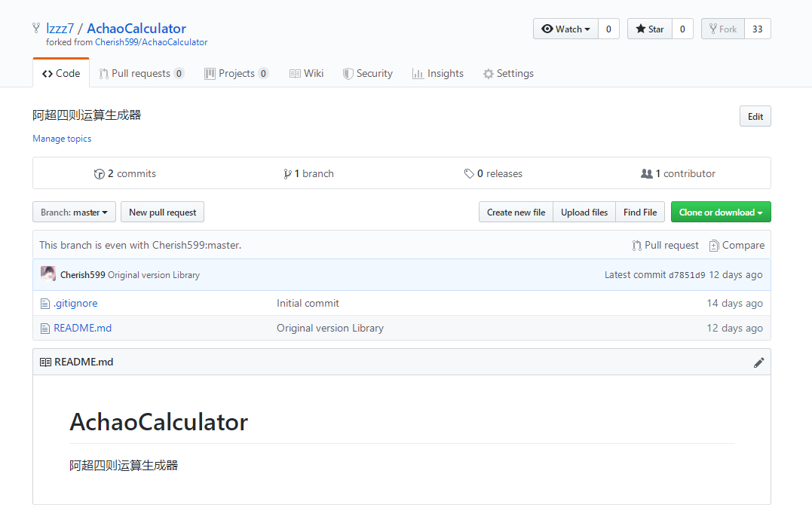
Task: Open the stargazers count 0
Action: pyautogui.click(x=682, y=29)
